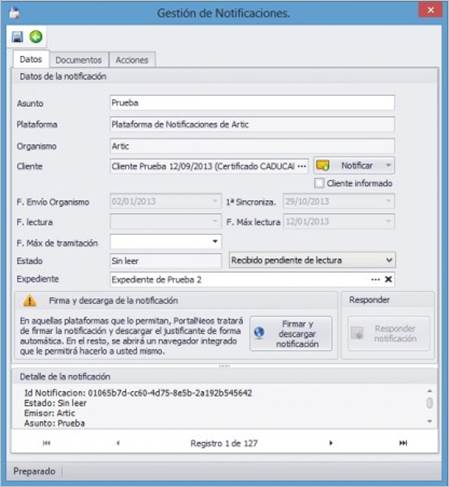The height and width of the screenshot is (487, 449).
Task: Toggle the Cliente informado checkbox
Action: (x=319, y=183)
